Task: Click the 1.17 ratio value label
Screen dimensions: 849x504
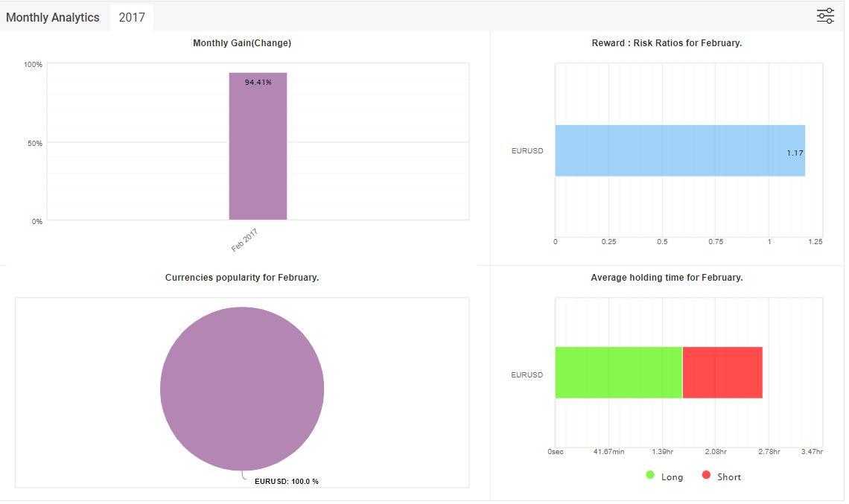Action: [795, 153]
